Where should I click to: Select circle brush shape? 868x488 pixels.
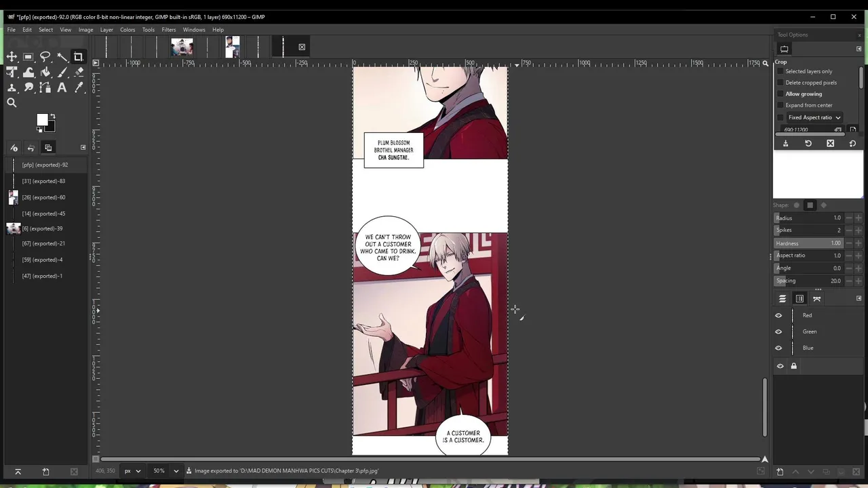[796, 205]
